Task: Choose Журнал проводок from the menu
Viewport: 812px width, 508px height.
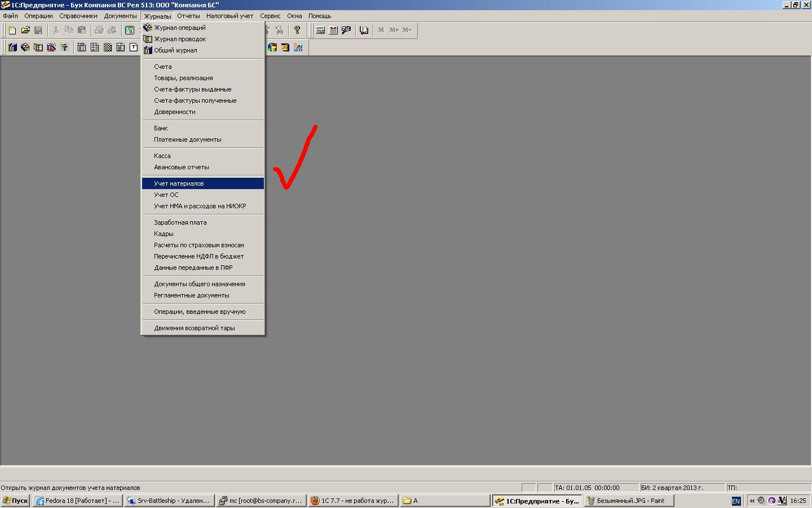Action: 203,39
